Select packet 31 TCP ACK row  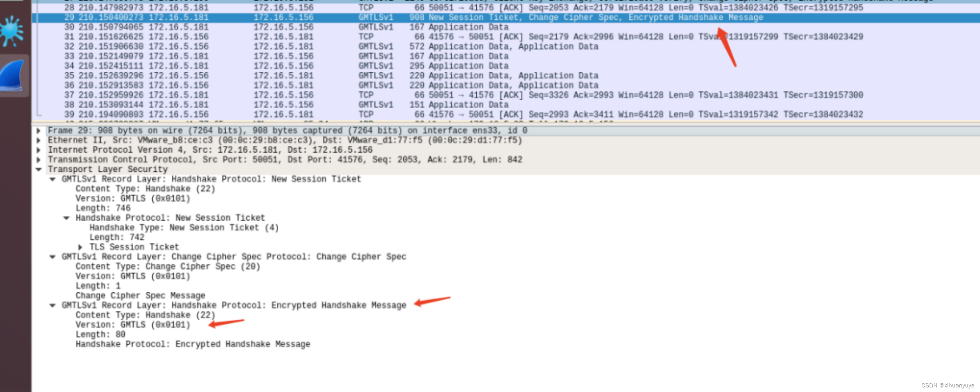coord(506,37)
